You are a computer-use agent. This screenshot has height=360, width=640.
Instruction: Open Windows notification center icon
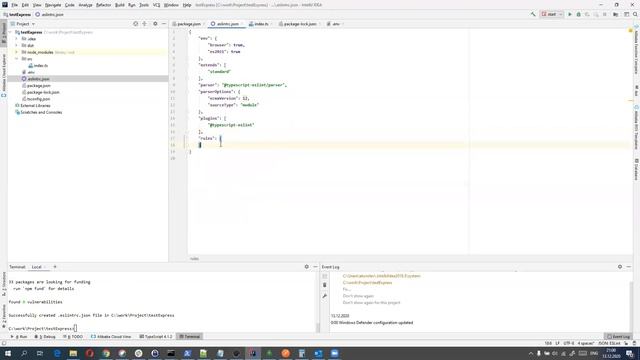click(x=630, y=353)
